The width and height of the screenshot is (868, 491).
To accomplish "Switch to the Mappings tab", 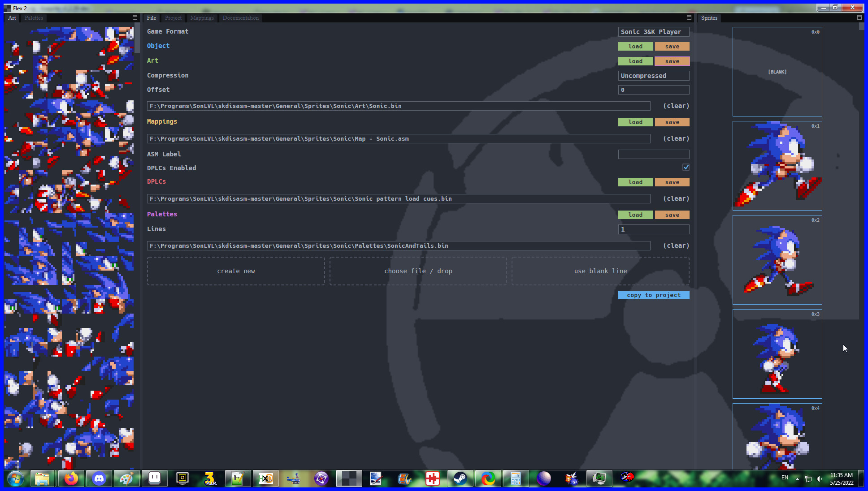I will pyautogui.click(x=202, y=18).
